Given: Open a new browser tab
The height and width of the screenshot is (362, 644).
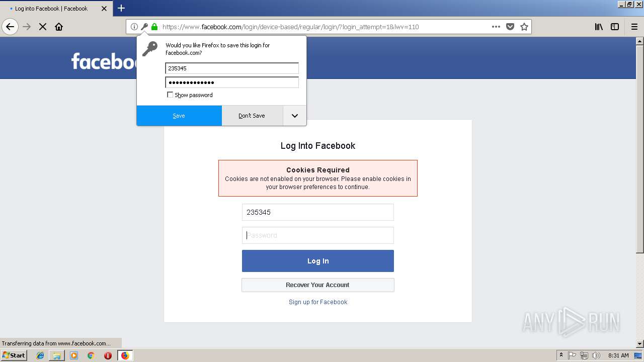Looking at the screenshot, I should (x=121, y=8).
